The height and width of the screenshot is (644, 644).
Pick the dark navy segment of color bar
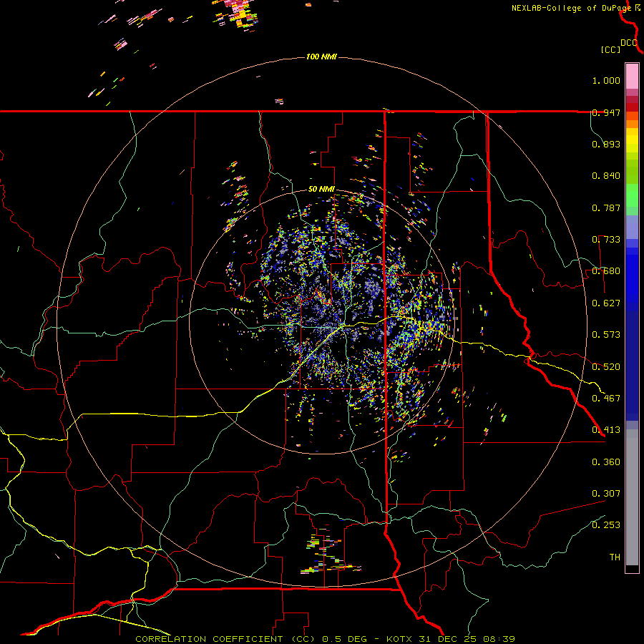coord(632,366)
